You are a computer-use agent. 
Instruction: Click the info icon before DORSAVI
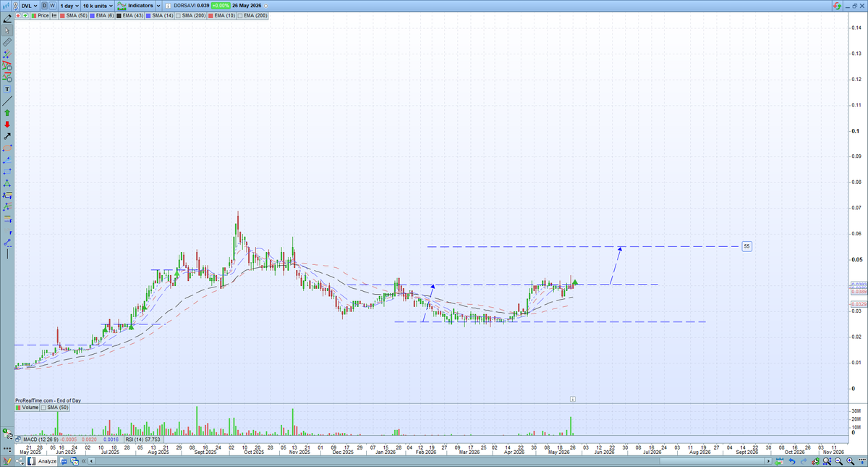click(x=169, y=6)
